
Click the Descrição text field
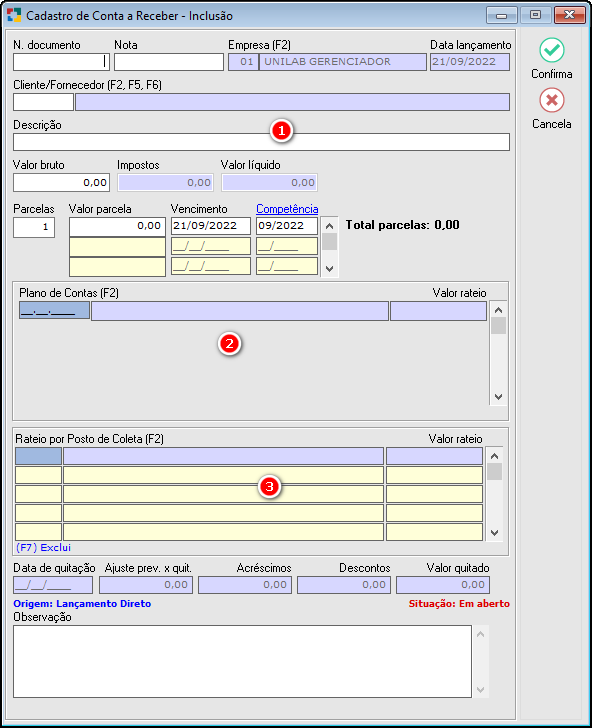pyautogui.click(x=261, y=142)
